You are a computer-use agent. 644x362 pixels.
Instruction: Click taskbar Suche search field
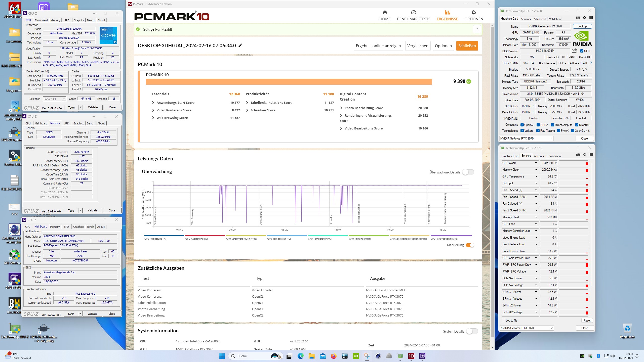pos(256,356)
